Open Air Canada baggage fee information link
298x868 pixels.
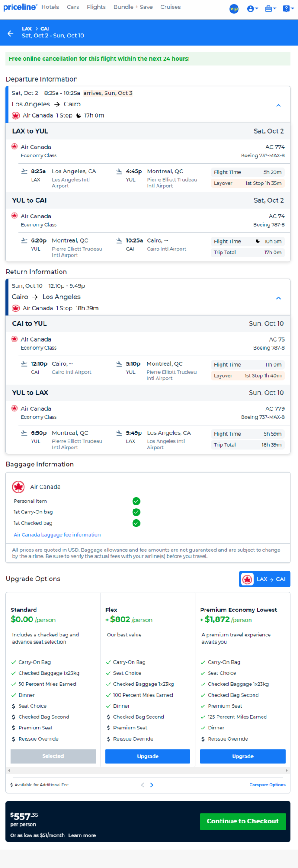click(57, 534)
